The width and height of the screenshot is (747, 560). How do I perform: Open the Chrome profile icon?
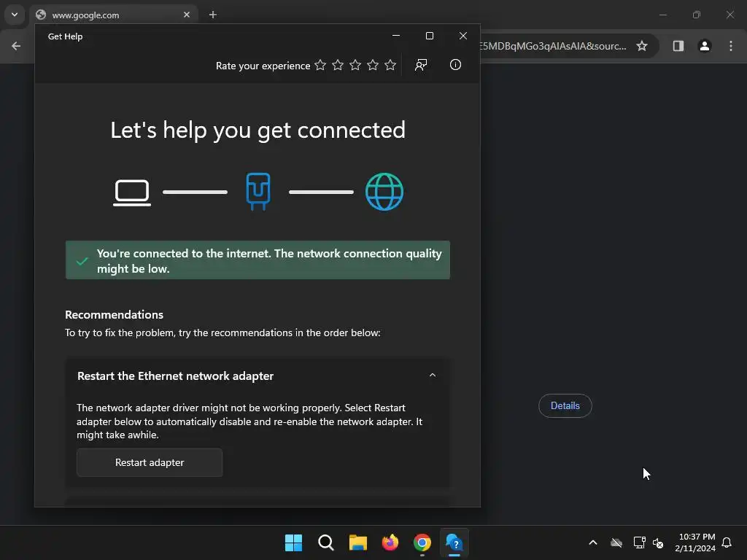click(705, 46)
